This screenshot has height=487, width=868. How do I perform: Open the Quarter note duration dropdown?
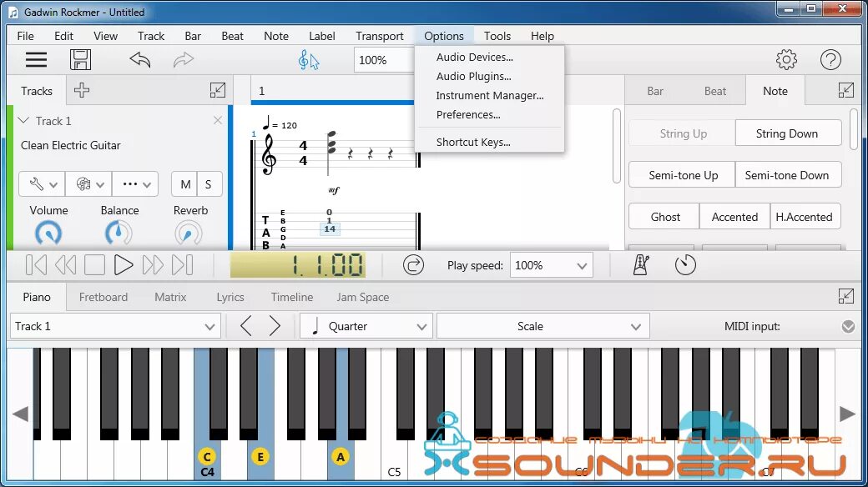[366, 326]
